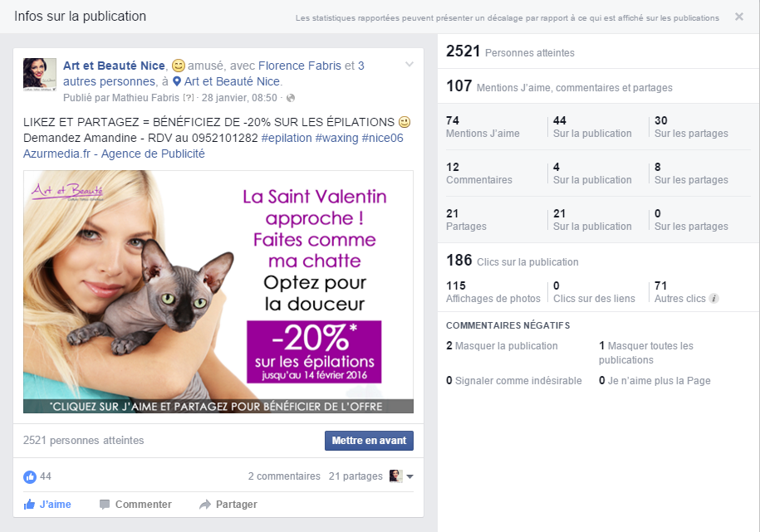Open the Florence Fabris profile link
Screen dimensions: 760x532
pyautogui.click(x=300, y=66)
